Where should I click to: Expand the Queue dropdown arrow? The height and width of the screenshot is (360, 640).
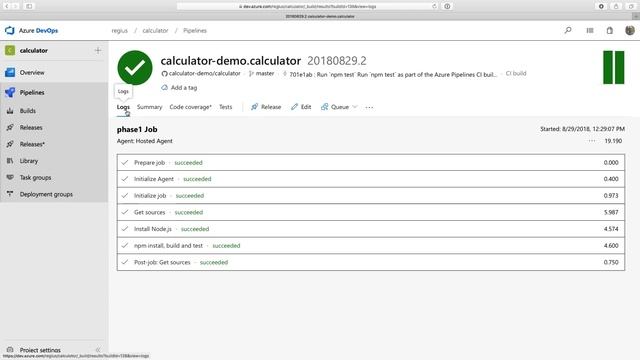(355, 107)
